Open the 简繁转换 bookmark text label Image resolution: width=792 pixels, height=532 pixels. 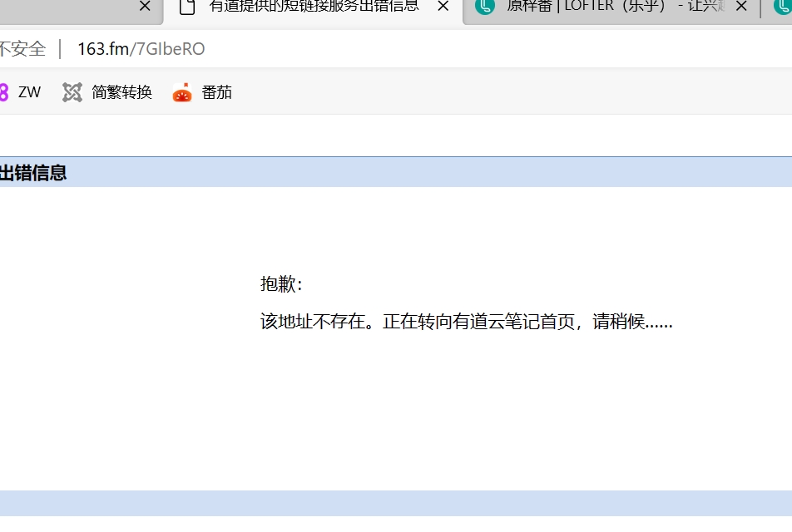pyautogui.click(x=121, y=92)
